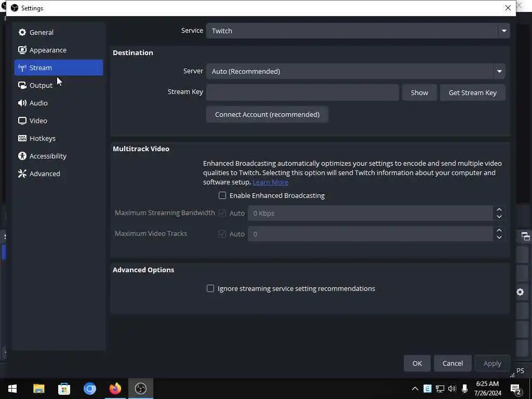Viewport: 532px width, 399px height.
Task: Open Hotkeys settings
Action: pyautogui.click(x=58, y=138)
